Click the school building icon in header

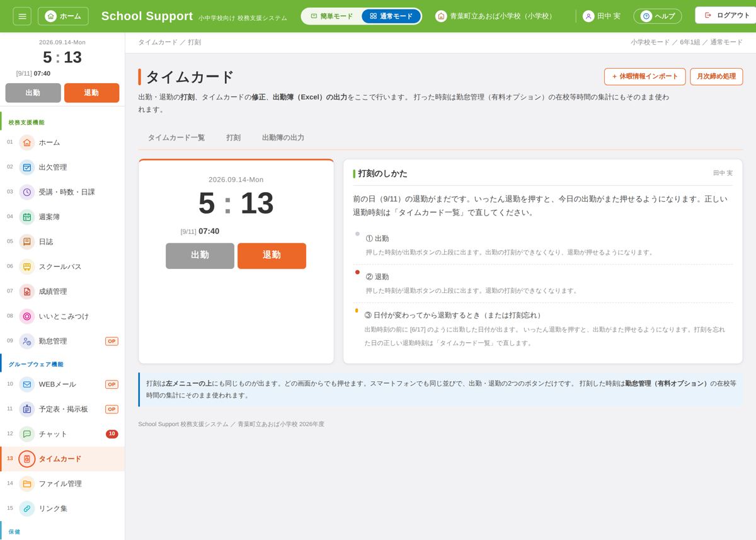coord(441,16)
